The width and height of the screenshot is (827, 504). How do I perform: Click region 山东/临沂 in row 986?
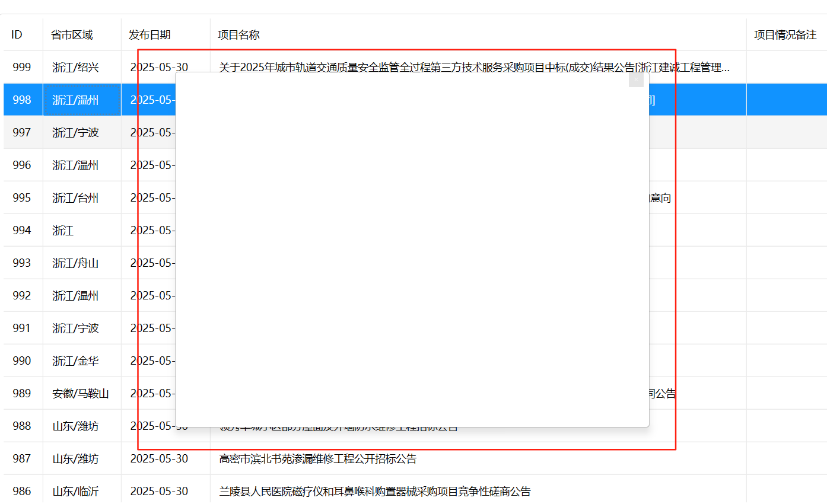click(x=75, y=491)
